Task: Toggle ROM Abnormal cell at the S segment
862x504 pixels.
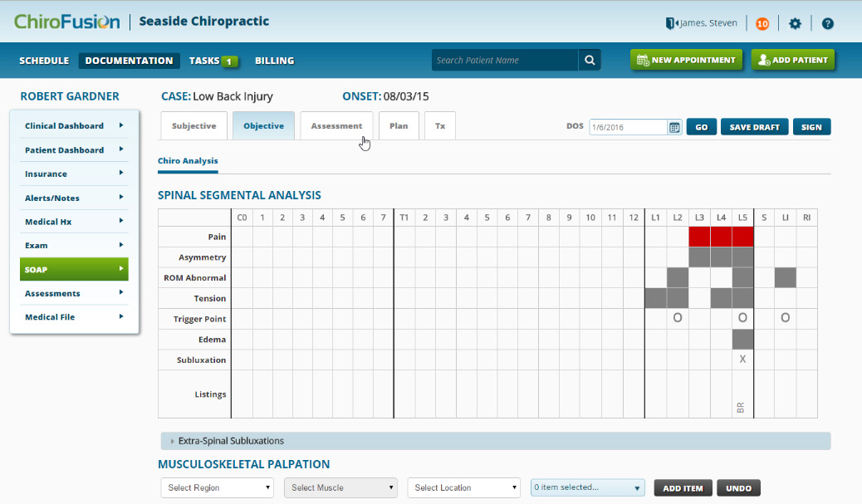Action: pyautogui.click(x=763, y=276)
